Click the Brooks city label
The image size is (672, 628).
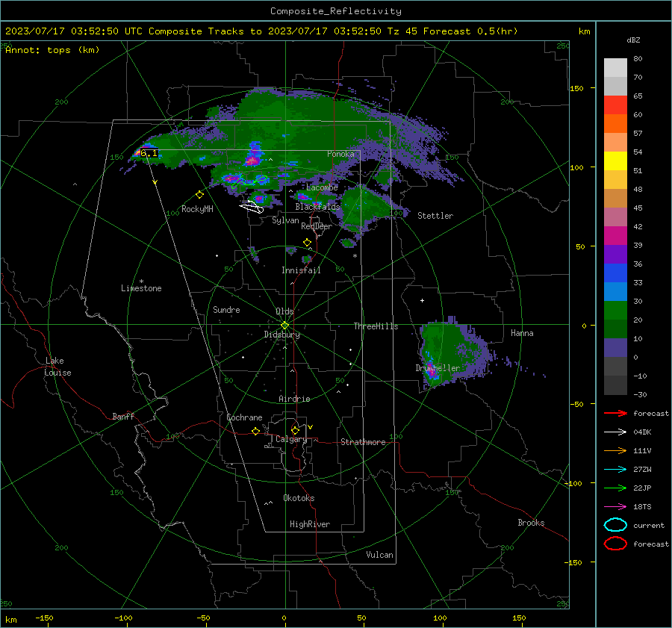(531, 523)
